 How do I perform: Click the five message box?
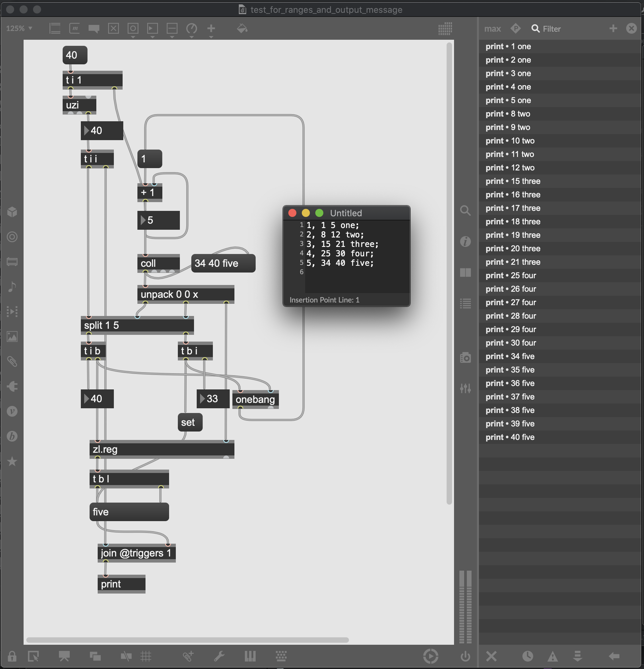129,512
